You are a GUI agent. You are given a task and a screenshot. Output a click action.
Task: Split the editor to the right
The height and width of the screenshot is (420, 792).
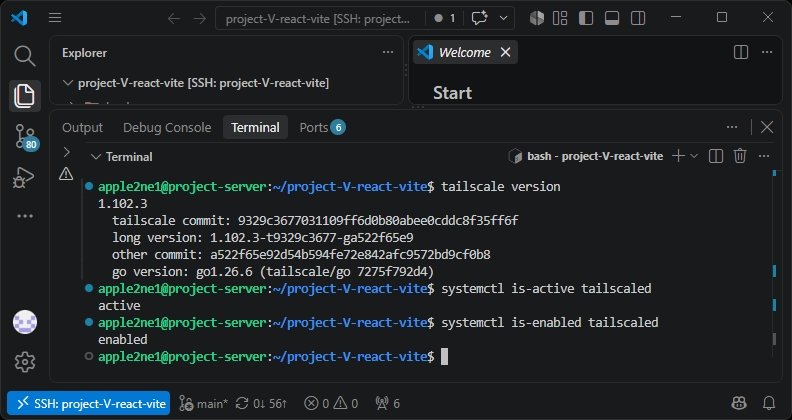pos(741,52)
